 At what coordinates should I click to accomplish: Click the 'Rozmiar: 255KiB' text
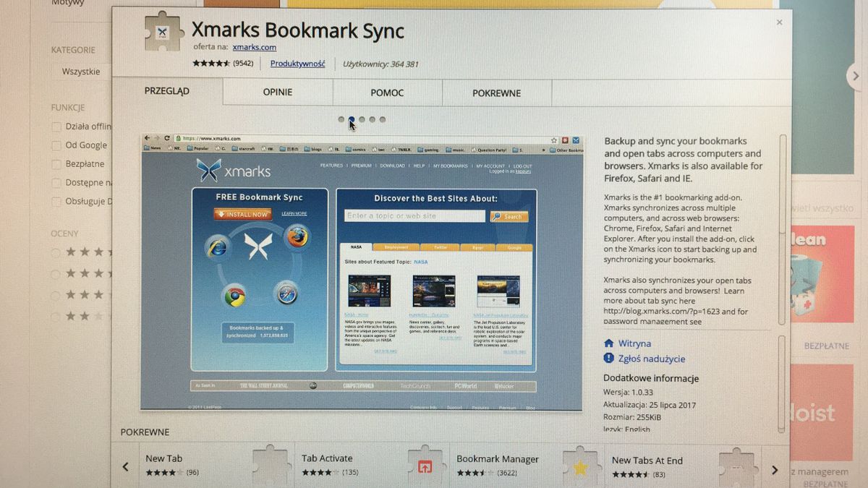click(x=632, y=417)
